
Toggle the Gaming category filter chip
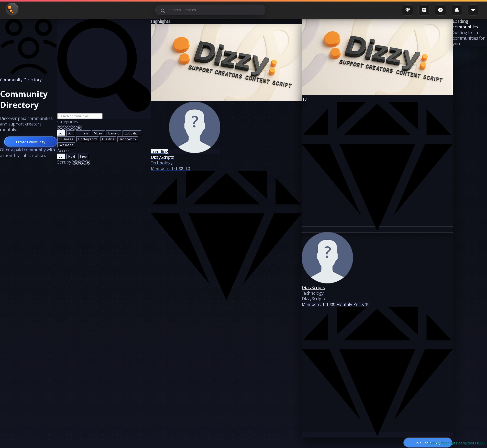tap(114, 133)
